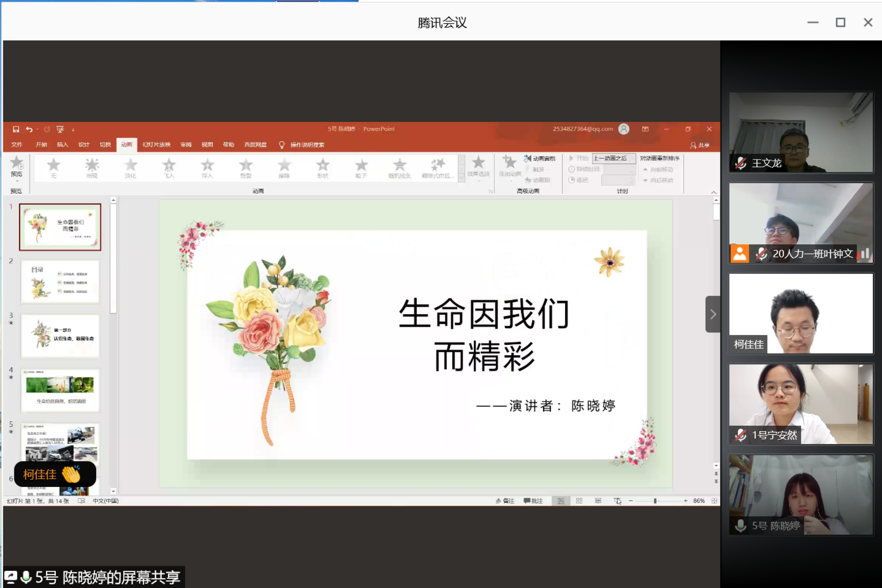This screenshot has width=882, height=588.
Task: Click the Save icon in PowerPoint
Action: [16, 129]
